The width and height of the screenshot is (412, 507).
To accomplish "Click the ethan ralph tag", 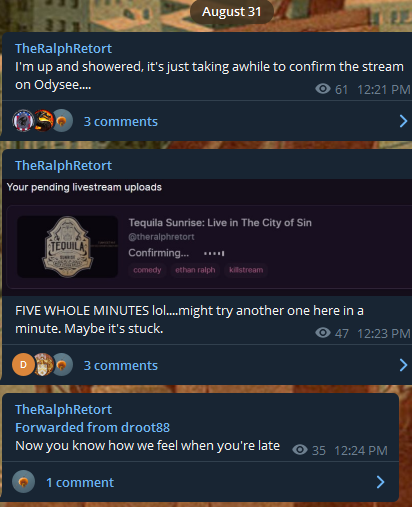I will pyautogui.click(x=195, y=270).
